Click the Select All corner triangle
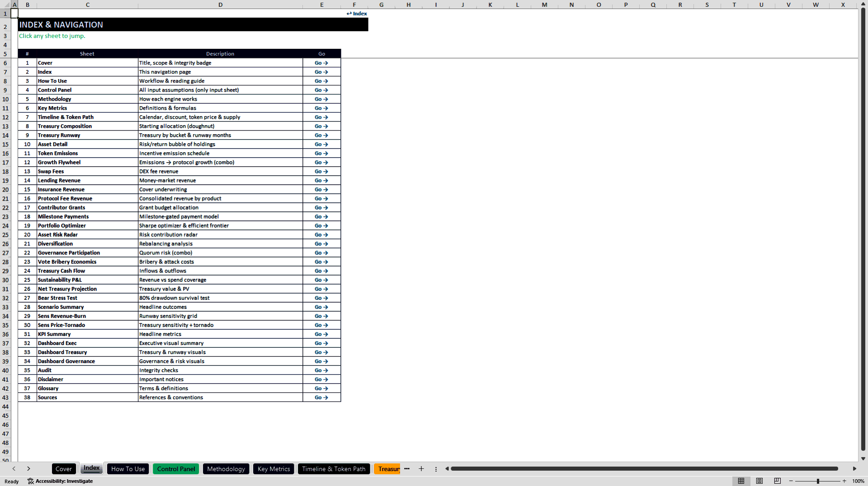The width and height of the screenshot is (868, 486). [x=5, y=5]
